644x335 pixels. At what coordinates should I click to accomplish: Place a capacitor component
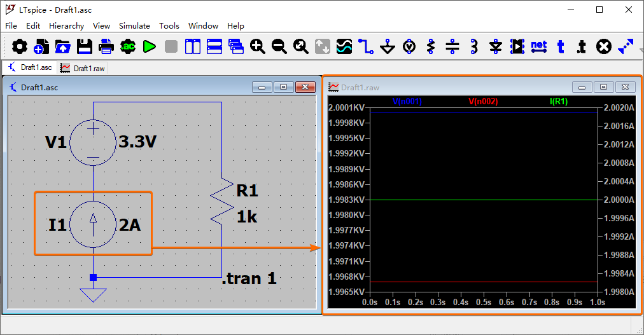452,47
